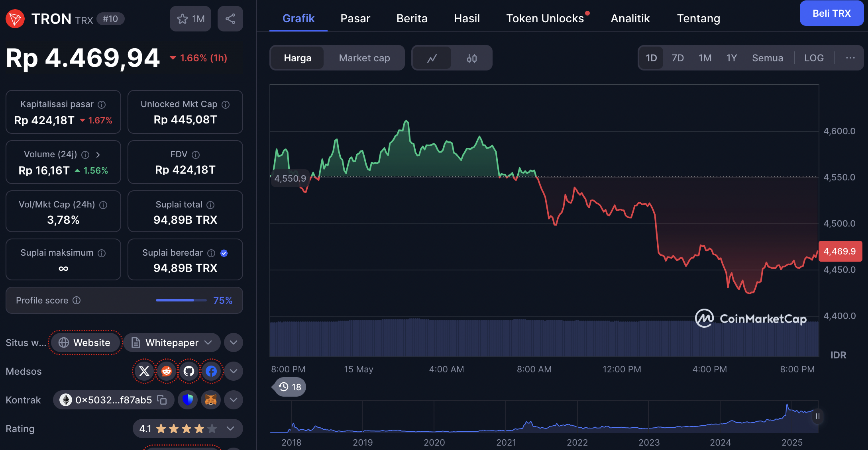Click the Rp 445,08T value
868x450 pixels.
(x=185, y=119)
